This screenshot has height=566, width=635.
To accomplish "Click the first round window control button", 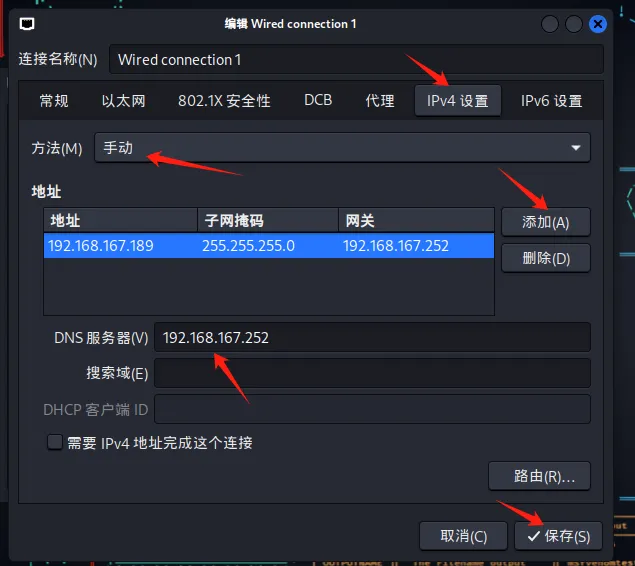I will 550,24.
